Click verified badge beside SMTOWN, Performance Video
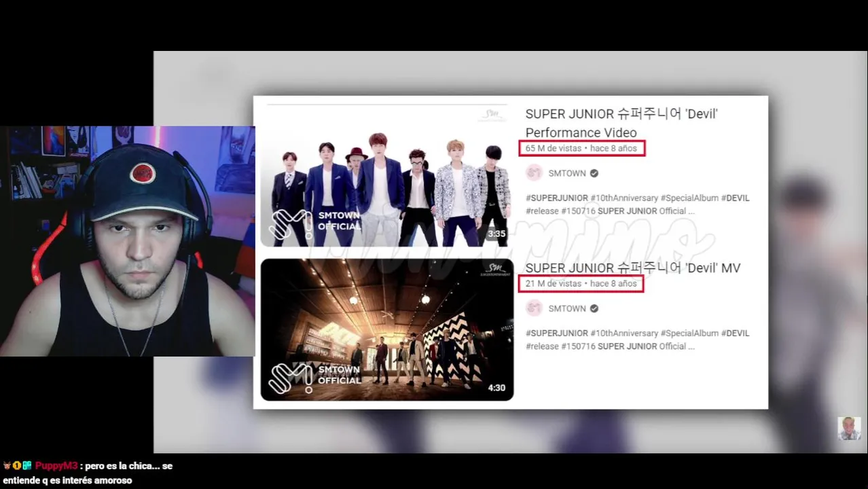Screen dimensions: 868x489 point(594,173)
